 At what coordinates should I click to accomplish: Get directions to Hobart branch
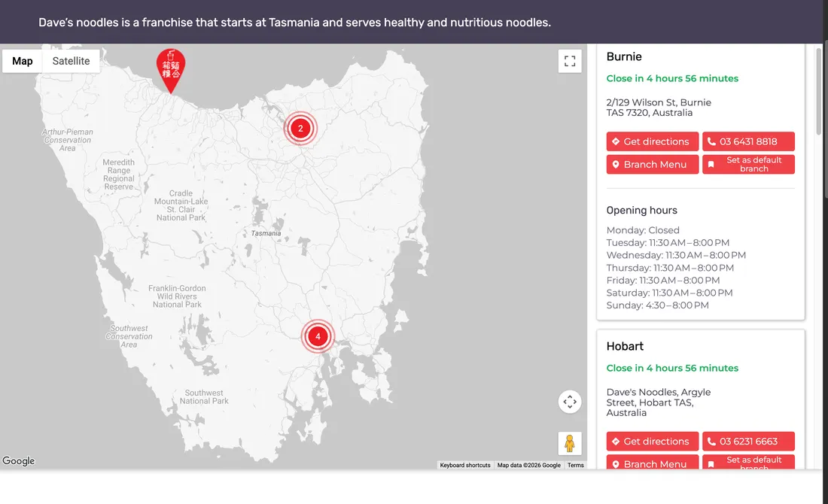(652, 442)
